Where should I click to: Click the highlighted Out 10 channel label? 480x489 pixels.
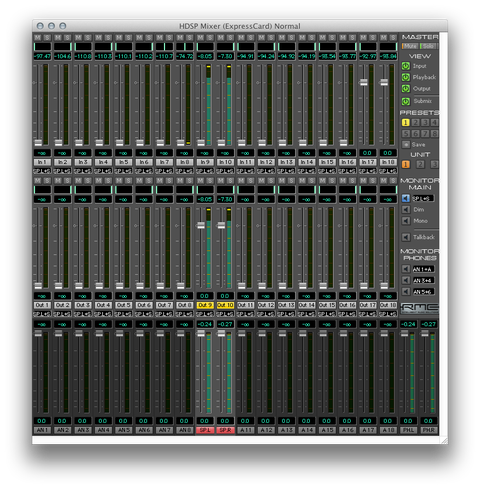[x=225, y=305]
